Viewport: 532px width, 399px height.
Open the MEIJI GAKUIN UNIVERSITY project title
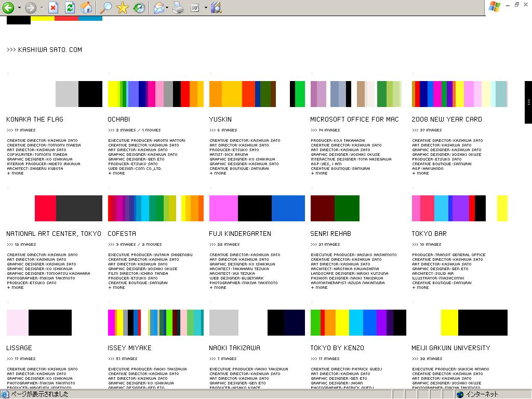pos(451,348)
